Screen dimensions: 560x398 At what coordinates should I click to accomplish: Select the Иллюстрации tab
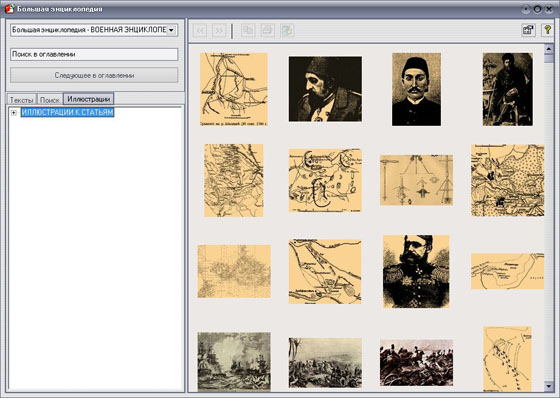pos(89,99)
